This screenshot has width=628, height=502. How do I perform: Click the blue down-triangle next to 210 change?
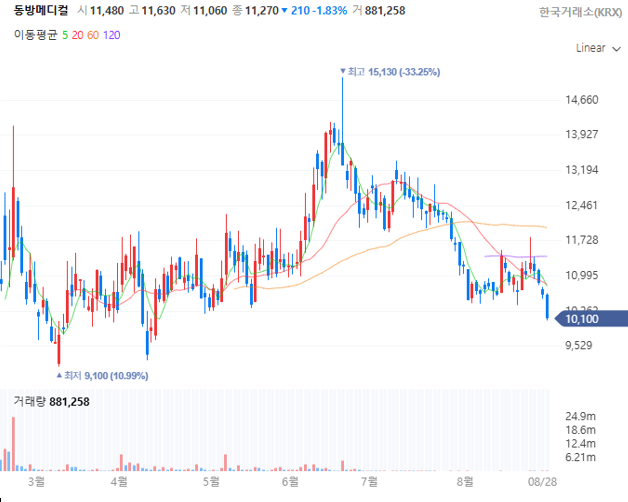[x=284, y=11]
